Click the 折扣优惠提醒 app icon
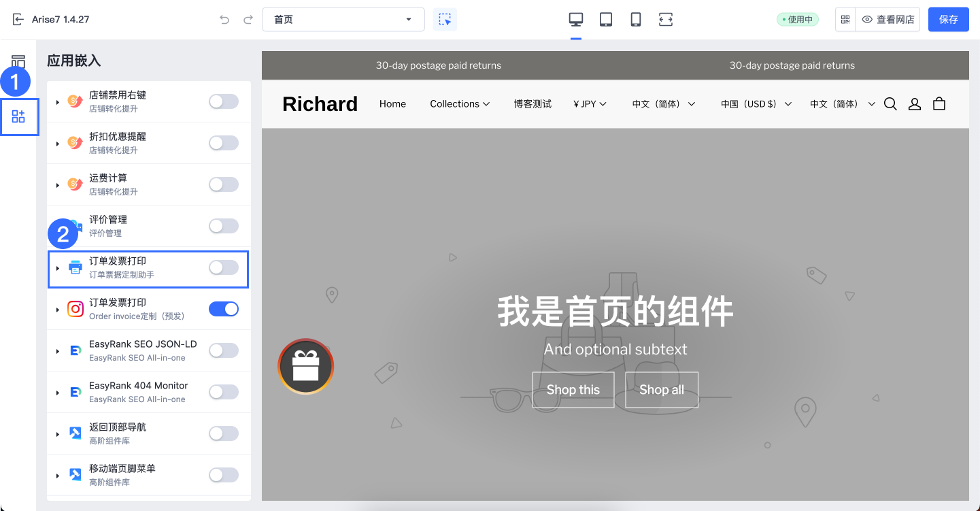This screenshot has height=511, width=980. pos(75,143)
